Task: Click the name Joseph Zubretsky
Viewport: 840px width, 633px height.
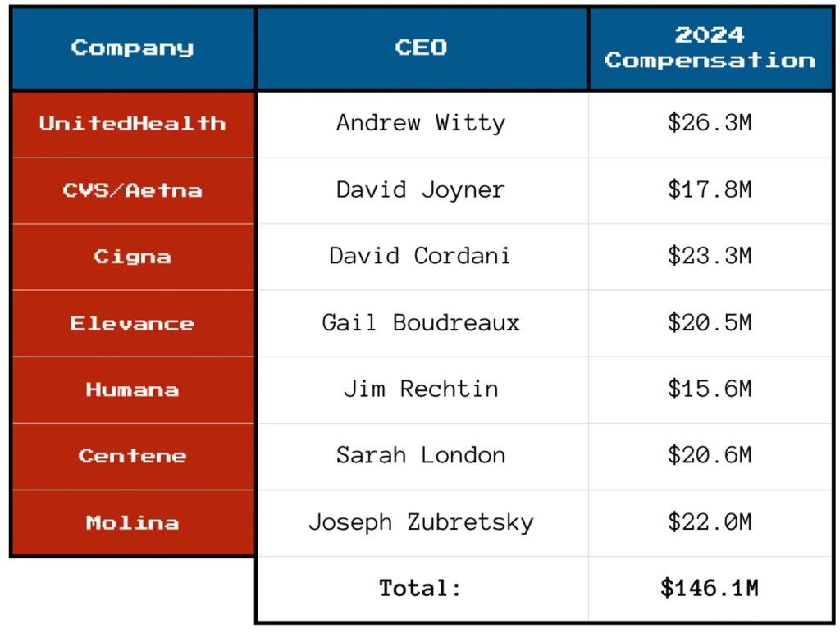Action: click(421, 522)
